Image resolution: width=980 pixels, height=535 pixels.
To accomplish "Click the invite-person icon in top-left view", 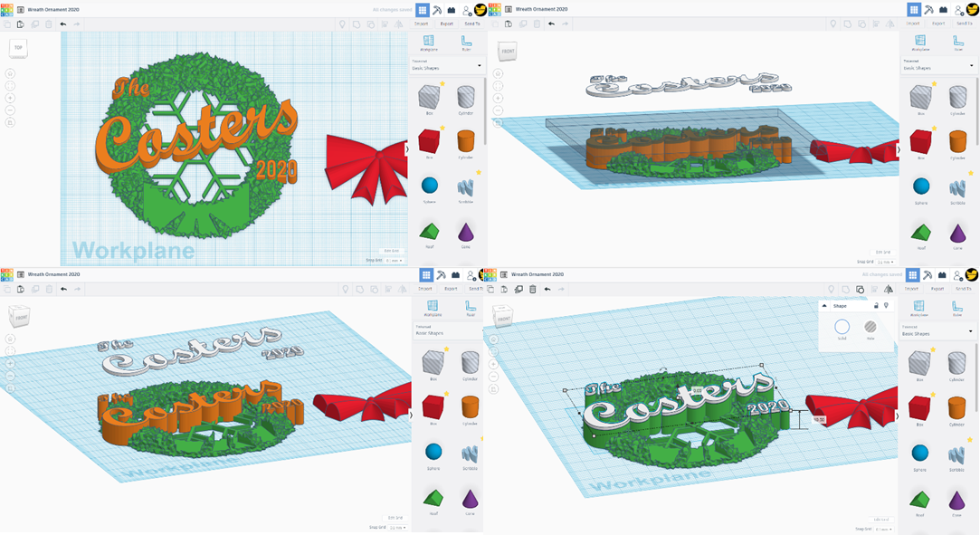I will (467, 10).
